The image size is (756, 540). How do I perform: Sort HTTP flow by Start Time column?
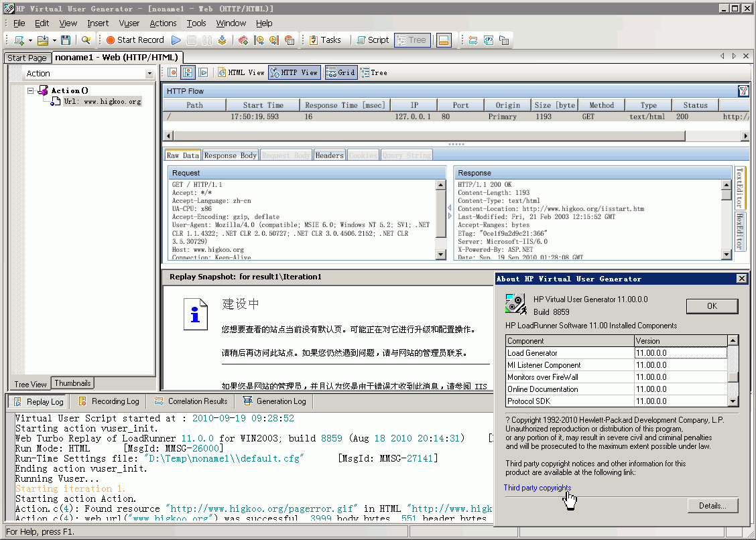tap(263, 105)
